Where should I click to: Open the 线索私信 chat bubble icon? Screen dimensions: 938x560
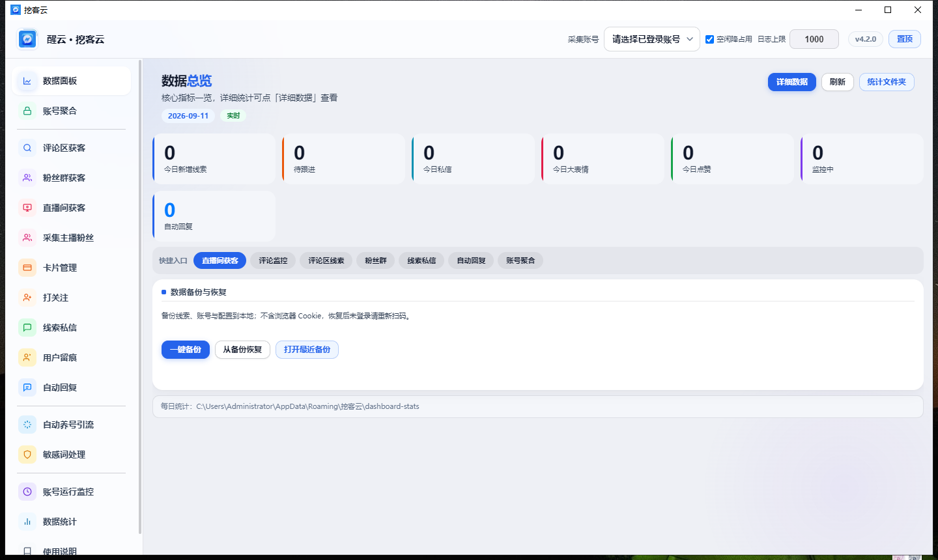tap(27, 328)
